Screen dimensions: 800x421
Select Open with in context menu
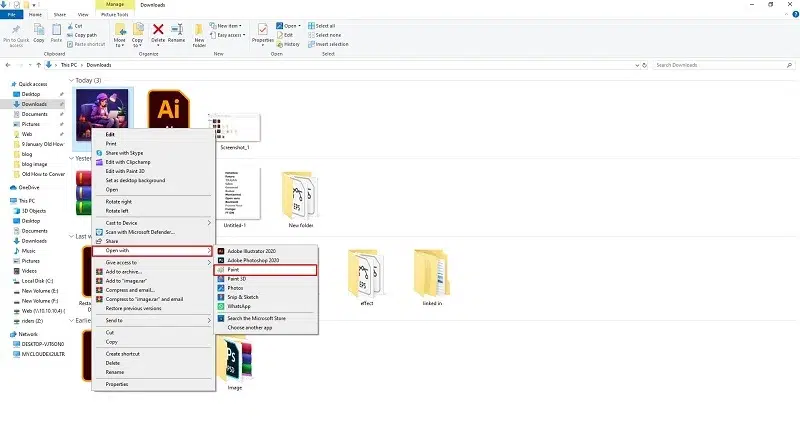[152, 251]
